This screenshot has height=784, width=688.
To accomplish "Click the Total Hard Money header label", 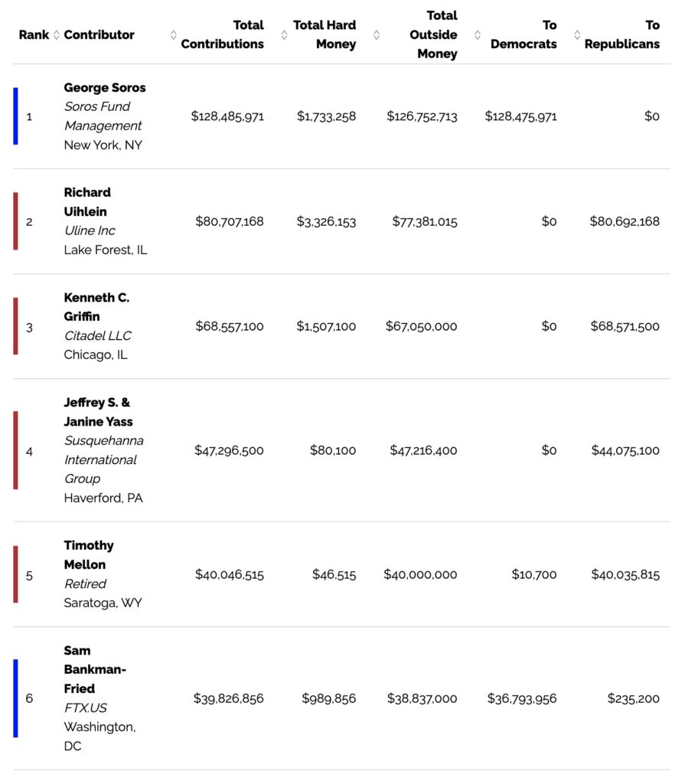I will [324, 35].
